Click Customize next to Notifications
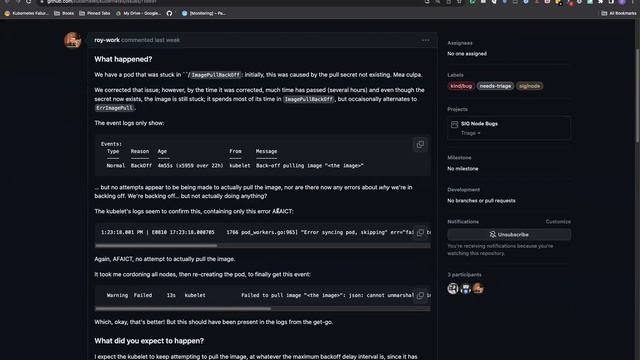This screenshot has height=360, width=640. coord(558,222)
